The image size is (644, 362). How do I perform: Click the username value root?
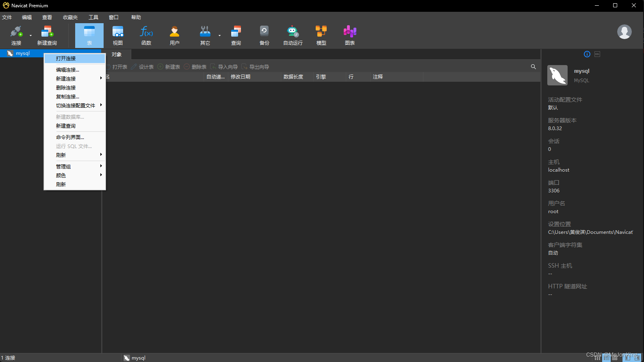tap(553, 212)
